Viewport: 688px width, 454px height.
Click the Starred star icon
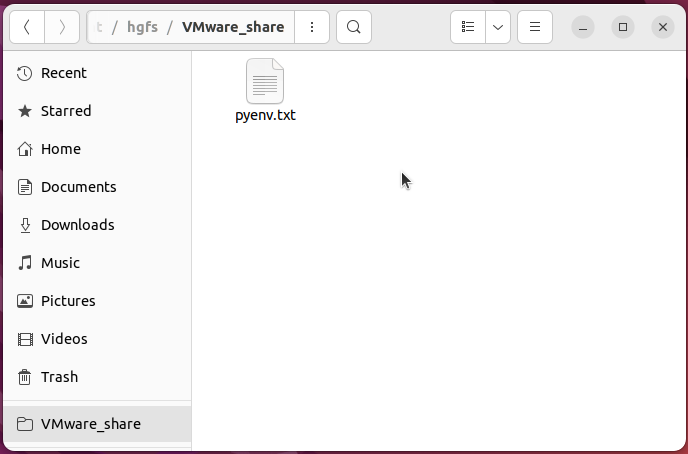click(25, 111)
